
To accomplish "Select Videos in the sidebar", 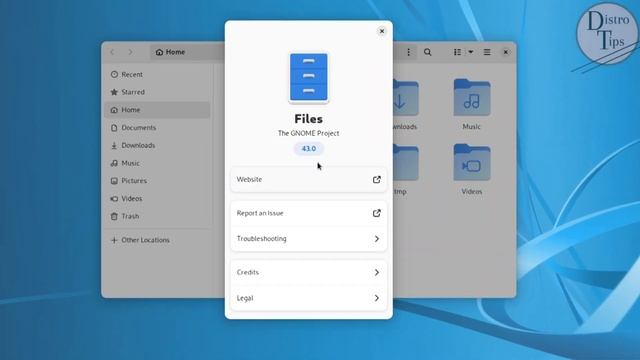I will click(x=158, y=198).
